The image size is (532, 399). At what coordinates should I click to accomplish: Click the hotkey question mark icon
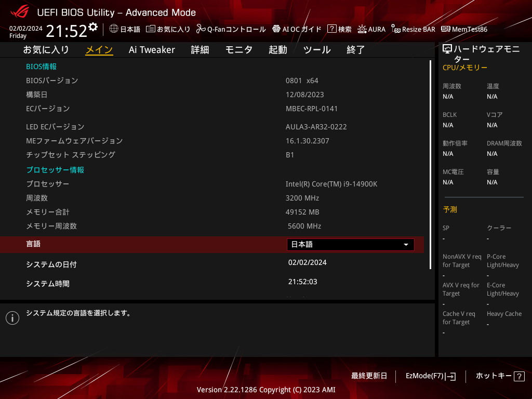519,376
